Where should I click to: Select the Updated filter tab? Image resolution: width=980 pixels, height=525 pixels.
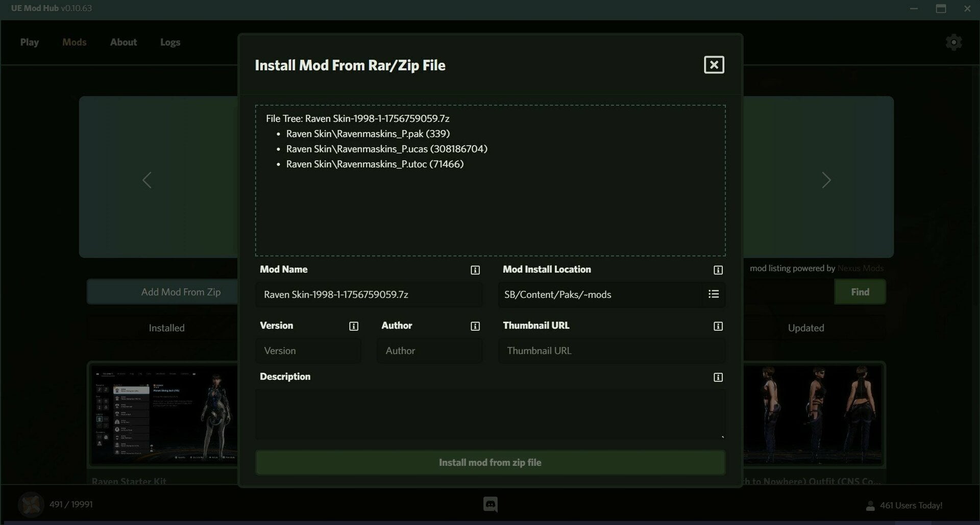[806, 328]
